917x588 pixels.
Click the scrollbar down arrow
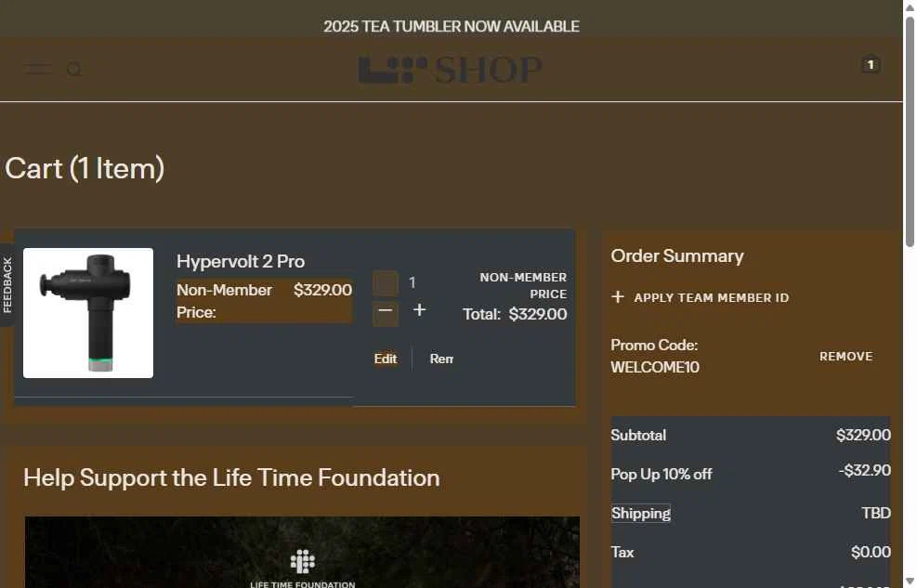[910, 581]
